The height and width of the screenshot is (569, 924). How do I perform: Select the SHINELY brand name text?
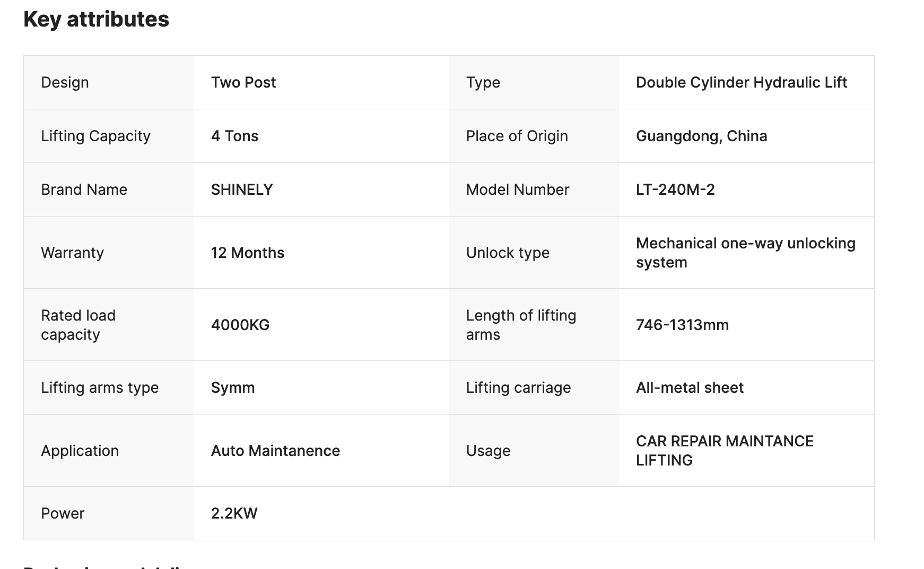coord(242,189)
